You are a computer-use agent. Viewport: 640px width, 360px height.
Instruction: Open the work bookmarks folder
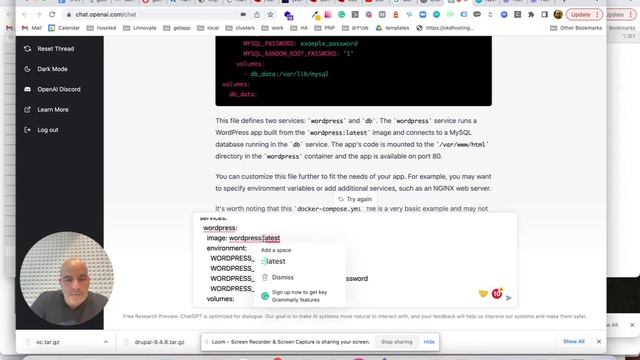272,28
